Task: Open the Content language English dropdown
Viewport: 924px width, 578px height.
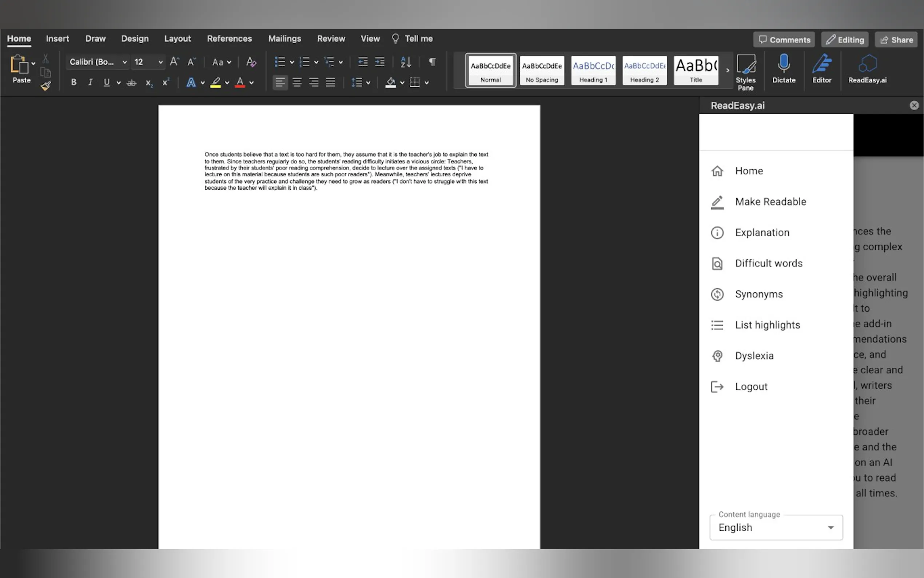Action: point(776,527)
